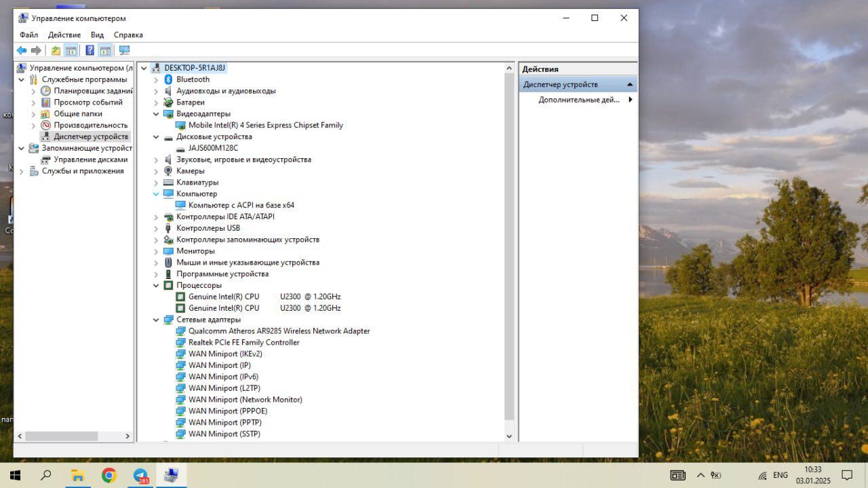Click the scan for hardware changes monitor icon
The image size is (868, 488).
(x=124, y=50)
